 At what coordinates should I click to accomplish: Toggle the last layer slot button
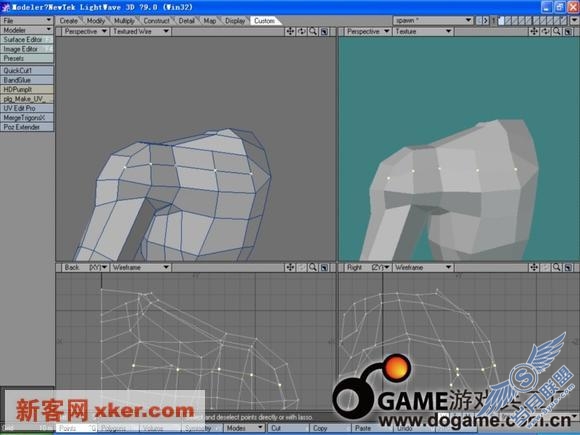(564, 21)
